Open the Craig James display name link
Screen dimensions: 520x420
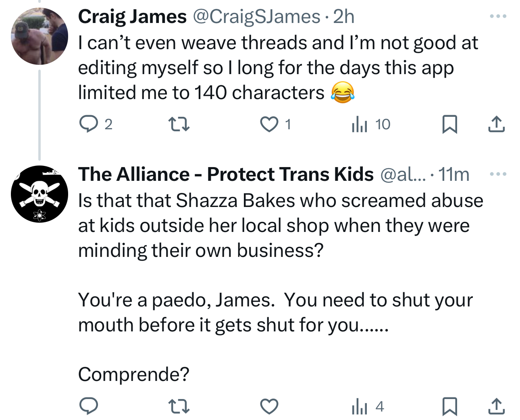coord(132,17)
